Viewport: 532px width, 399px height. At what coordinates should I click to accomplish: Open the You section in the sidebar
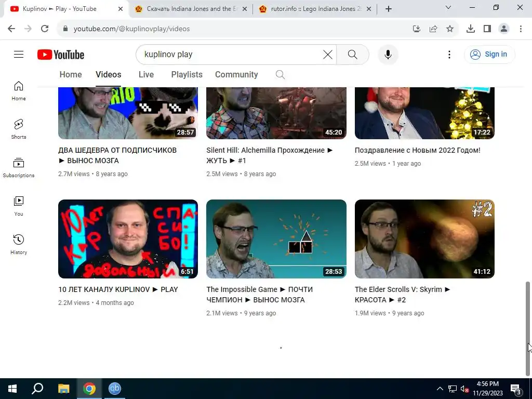19,206
